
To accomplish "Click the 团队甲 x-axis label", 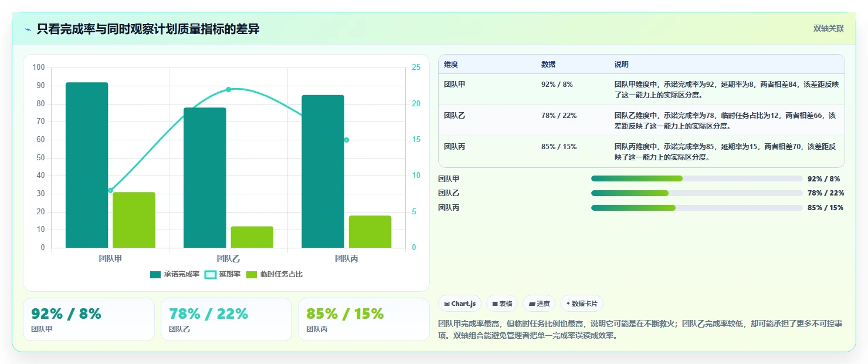I will 110,258.
